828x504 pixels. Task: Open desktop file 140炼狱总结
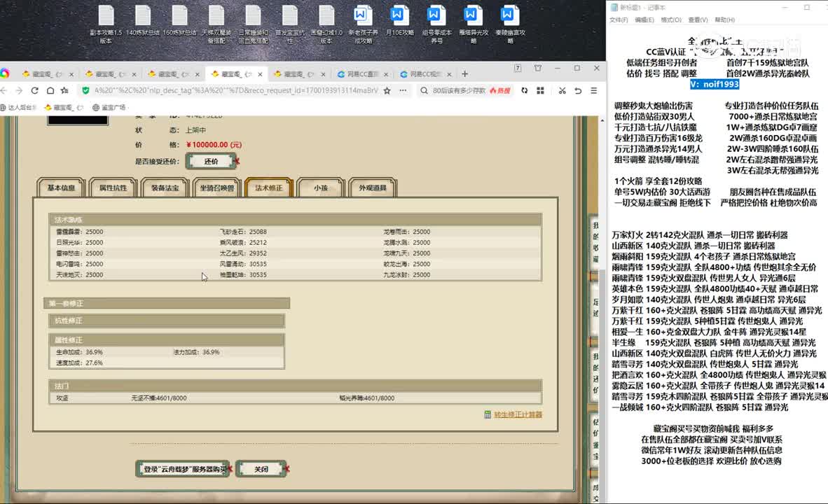point(143,21)
